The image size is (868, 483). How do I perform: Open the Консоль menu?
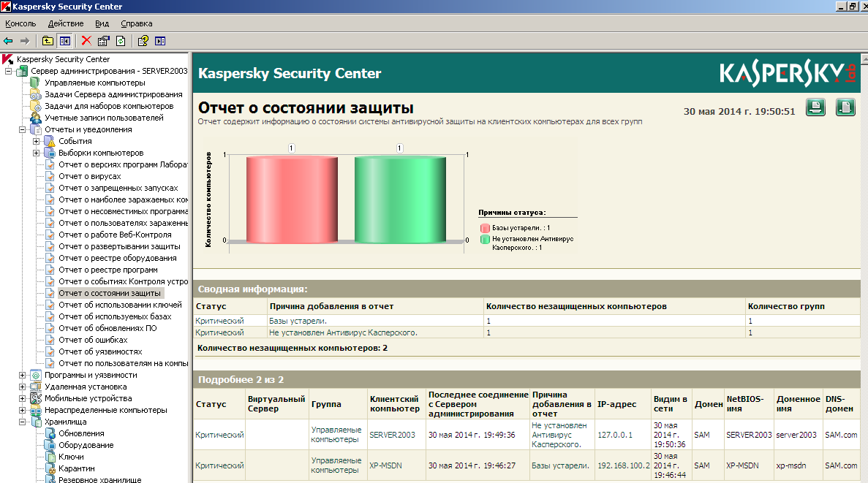pyautogui.click(x=20, y=24)
